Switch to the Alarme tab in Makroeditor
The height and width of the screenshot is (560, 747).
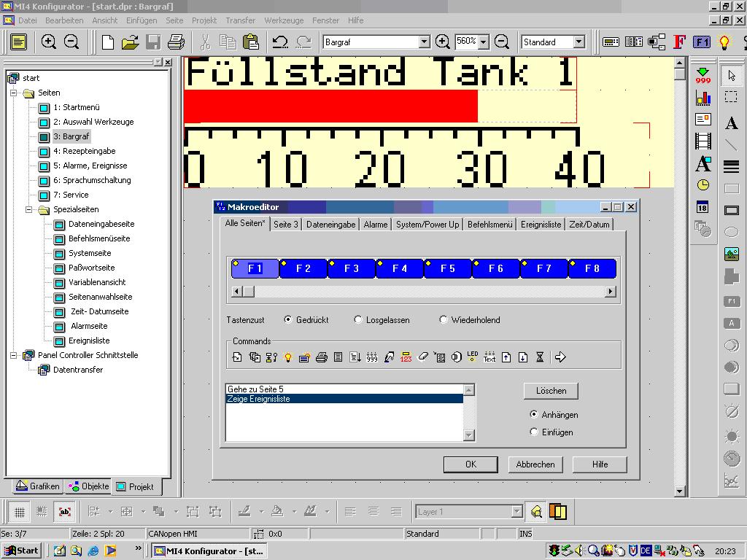(x=376, y=225)
